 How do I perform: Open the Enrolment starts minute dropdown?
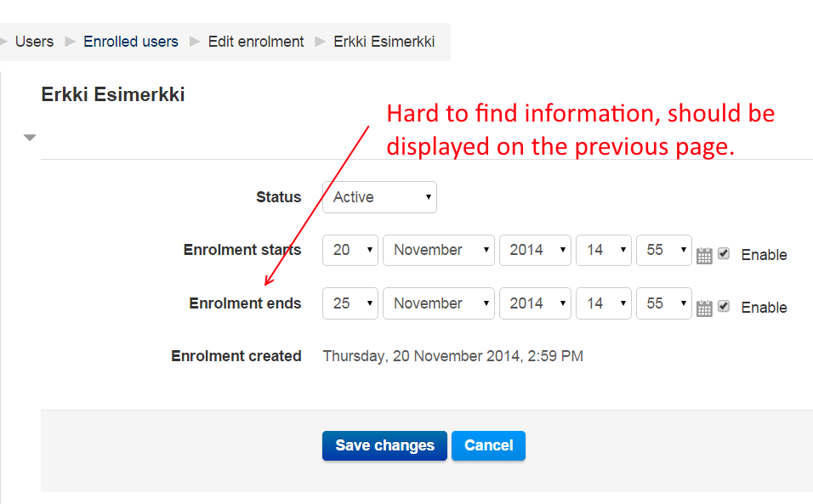point(663,250)
